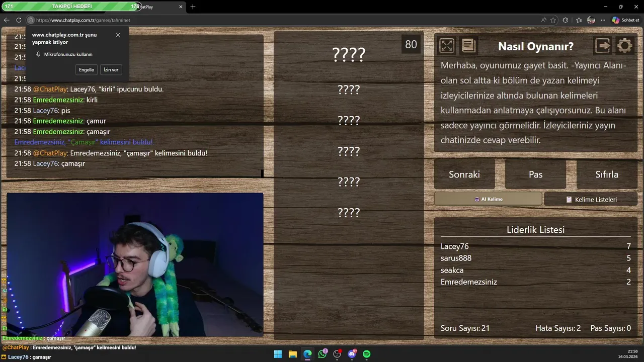Click chat message Emredemezsiniz: kirli

tap(56, 100)
